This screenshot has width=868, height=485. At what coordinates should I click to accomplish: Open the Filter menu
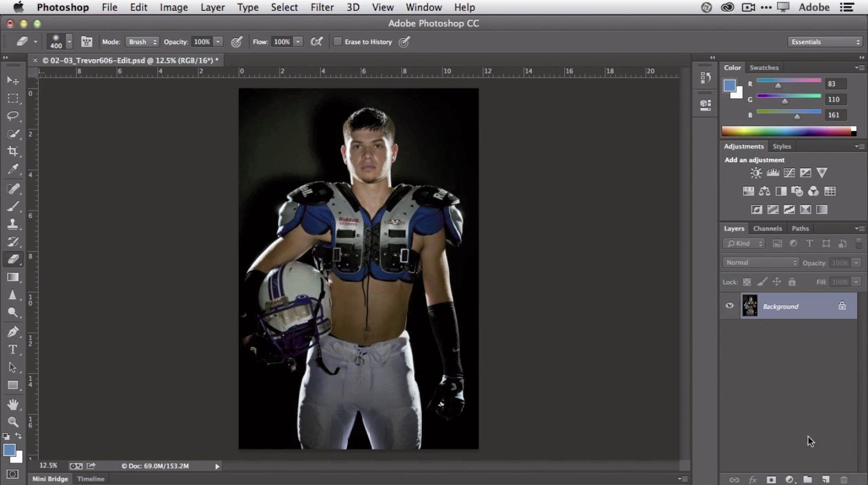[322, 7]
